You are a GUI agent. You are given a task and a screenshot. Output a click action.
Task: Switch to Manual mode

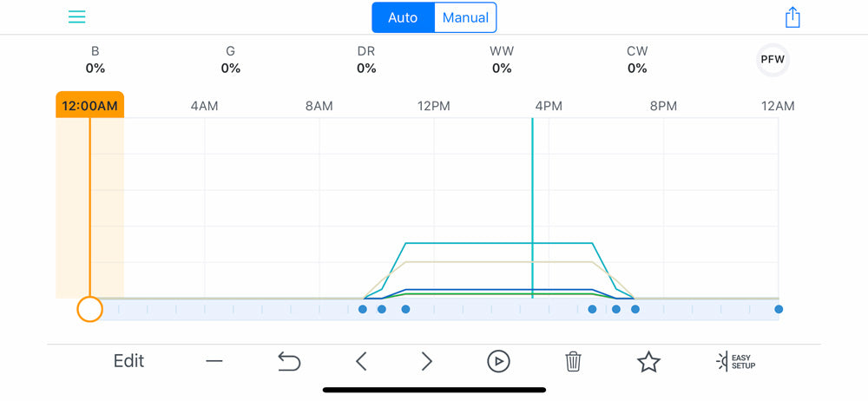(x=465, y=17)
